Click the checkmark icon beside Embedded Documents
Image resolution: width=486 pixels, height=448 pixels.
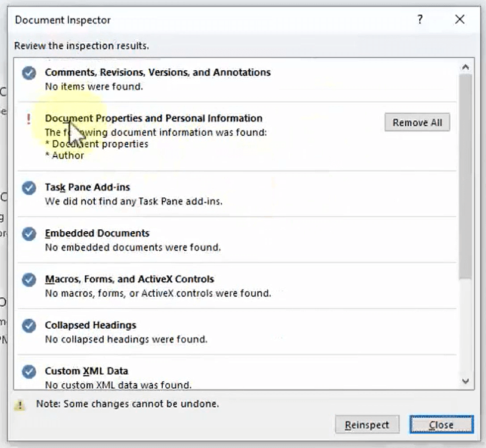[29, 234]
